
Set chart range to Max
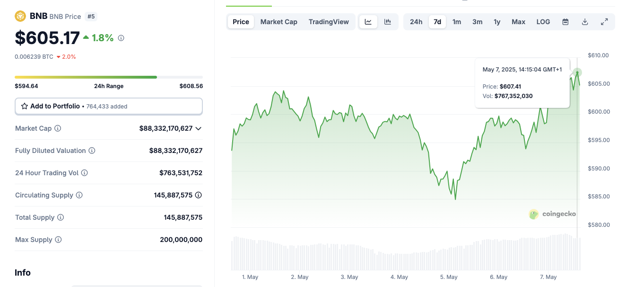tap(519, 22)
